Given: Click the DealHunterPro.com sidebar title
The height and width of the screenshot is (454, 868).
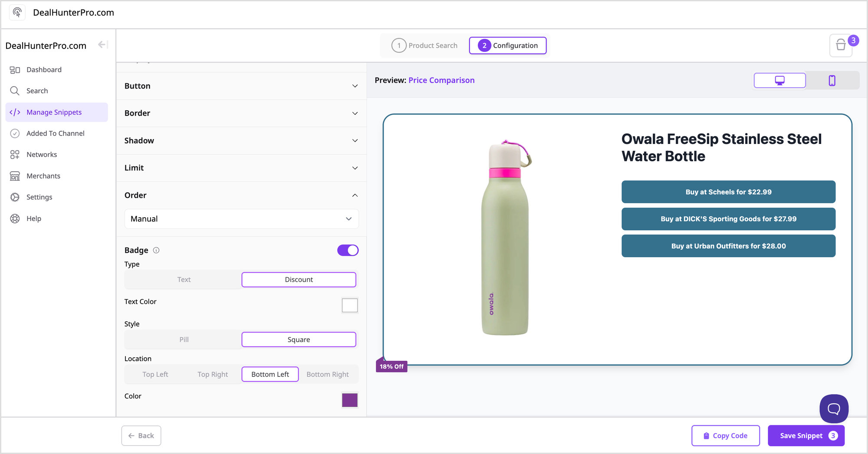Looking at the screenshot, I should (x=46, y=46).
